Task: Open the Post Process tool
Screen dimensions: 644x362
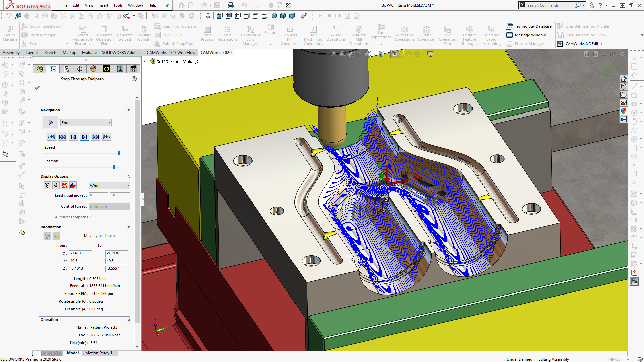Action: (x=207, y=34)
